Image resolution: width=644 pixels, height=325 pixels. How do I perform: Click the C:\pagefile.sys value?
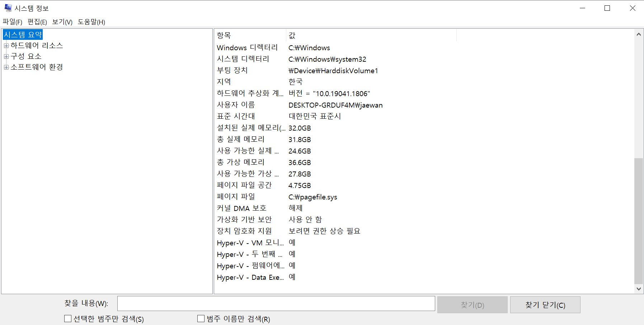click(x=313, y=197)
